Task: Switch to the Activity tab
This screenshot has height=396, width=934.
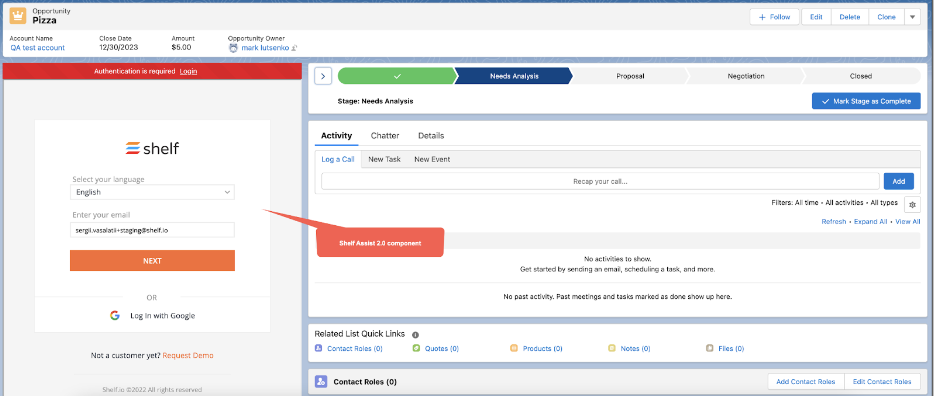Action: (337, 136)
